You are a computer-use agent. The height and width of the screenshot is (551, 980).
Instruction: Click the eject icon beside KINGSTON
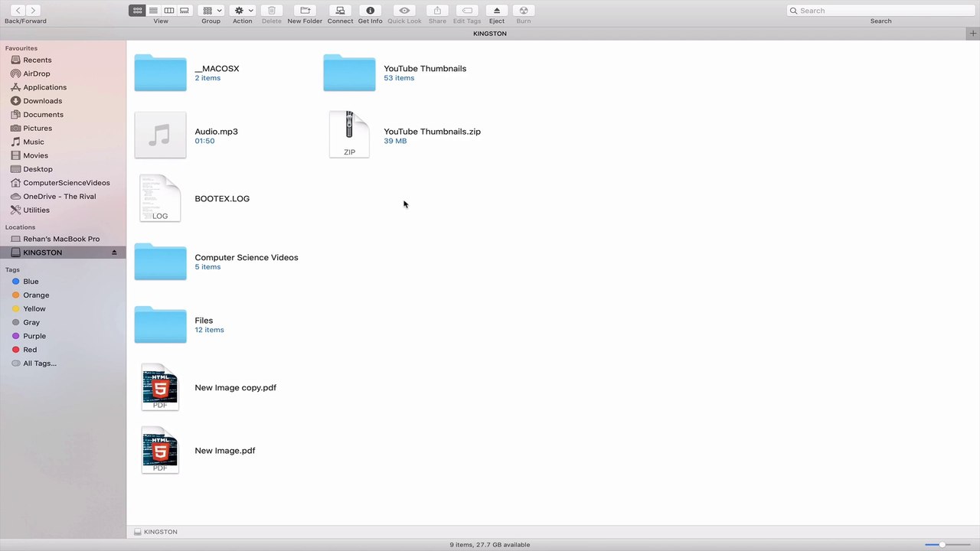(x=114, y=253)
